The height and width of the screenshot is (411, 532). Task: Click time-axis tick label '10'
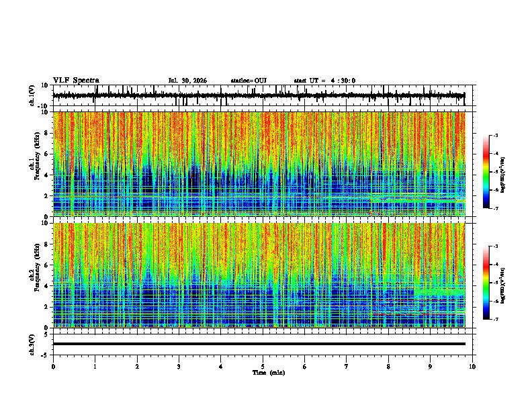[472, 367]
